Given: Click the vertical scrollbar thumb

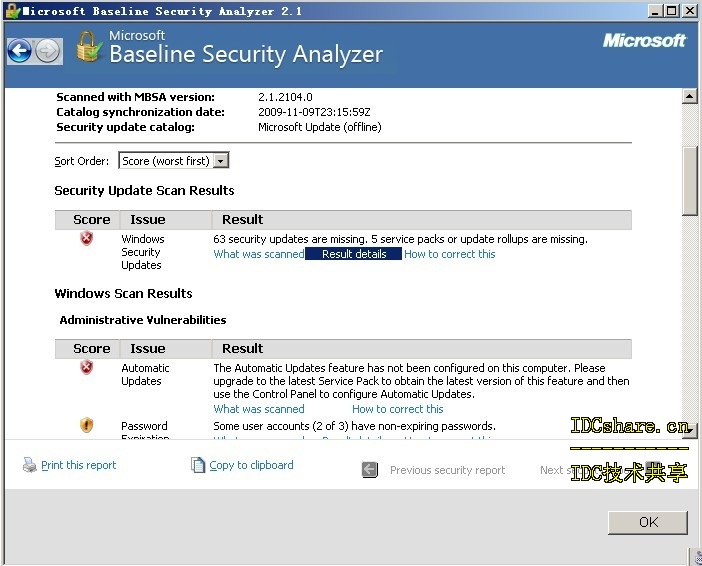Looking at the screenshot, I should point(690,181).
